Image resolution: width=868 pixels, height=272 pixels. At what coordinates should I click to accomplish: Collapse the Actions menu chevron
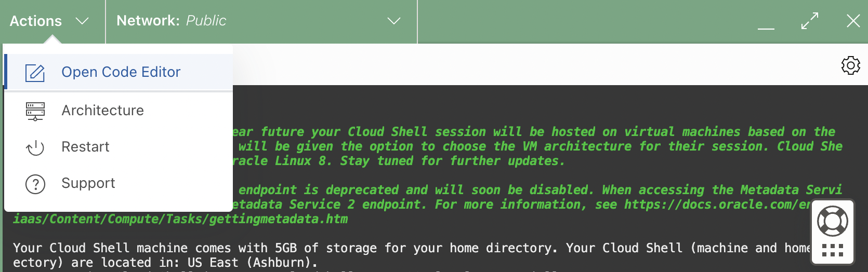[x=82, y=21]
